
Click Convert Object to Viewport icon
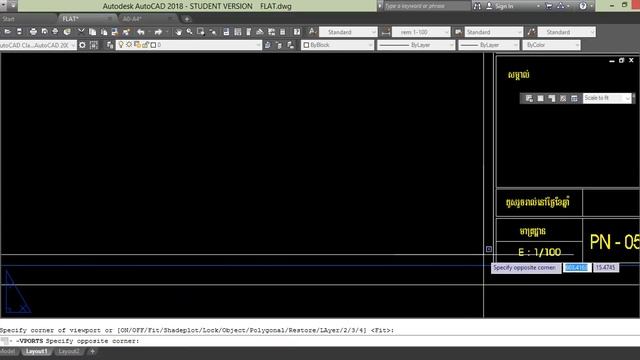pos(563,98)
